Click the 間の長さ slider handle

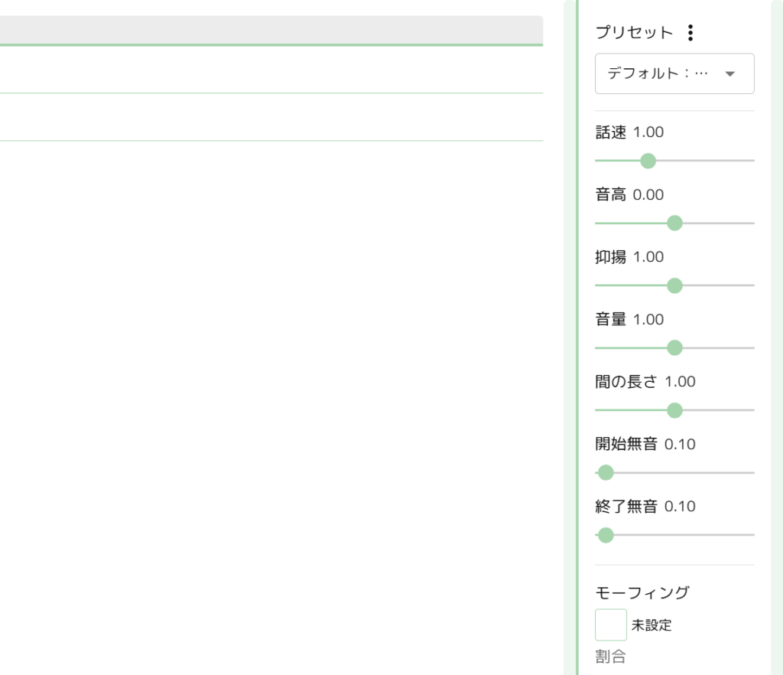tap(675, 411)
